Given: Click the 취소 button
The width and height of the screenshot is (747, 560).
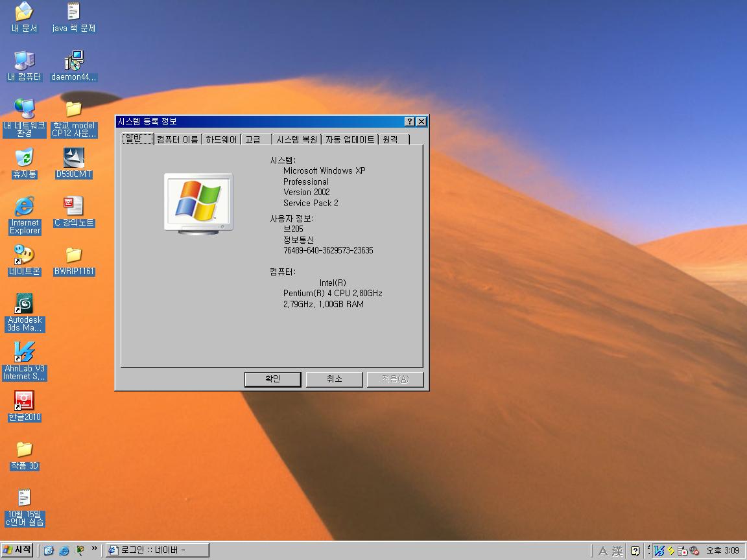Looking at the screenshot, I should (334, 379).
